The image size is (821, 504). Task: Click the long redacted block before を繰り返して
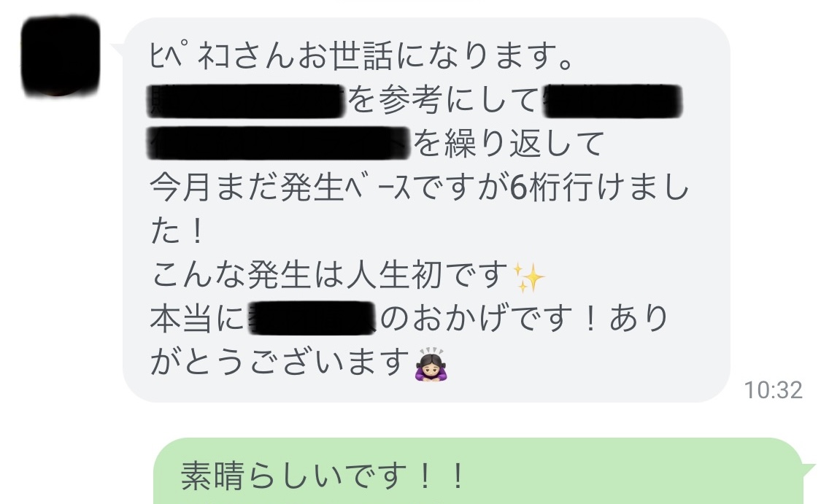tap(279, 143)
